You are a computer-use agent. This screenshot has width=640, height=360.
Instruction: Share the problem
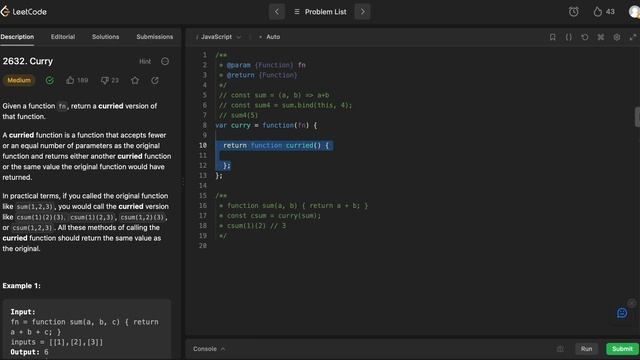(x=155, y=80)
